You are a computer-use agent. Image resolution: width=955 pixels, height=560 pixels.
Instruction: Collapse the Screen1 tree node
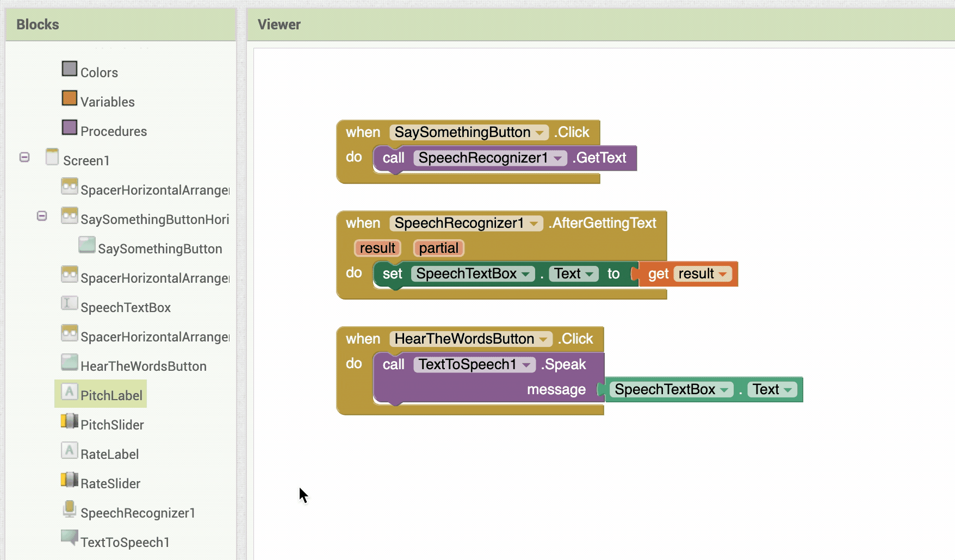(24, 157)
